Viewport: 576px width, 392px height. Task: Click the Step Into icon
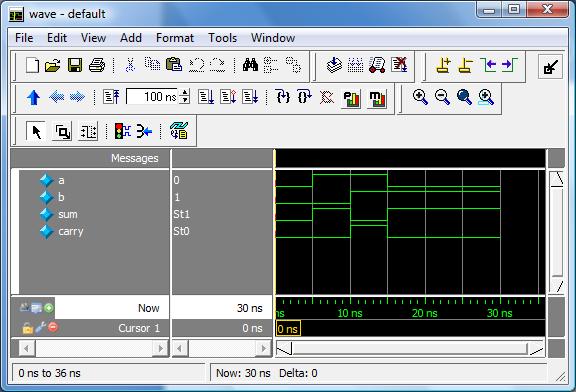283,97
